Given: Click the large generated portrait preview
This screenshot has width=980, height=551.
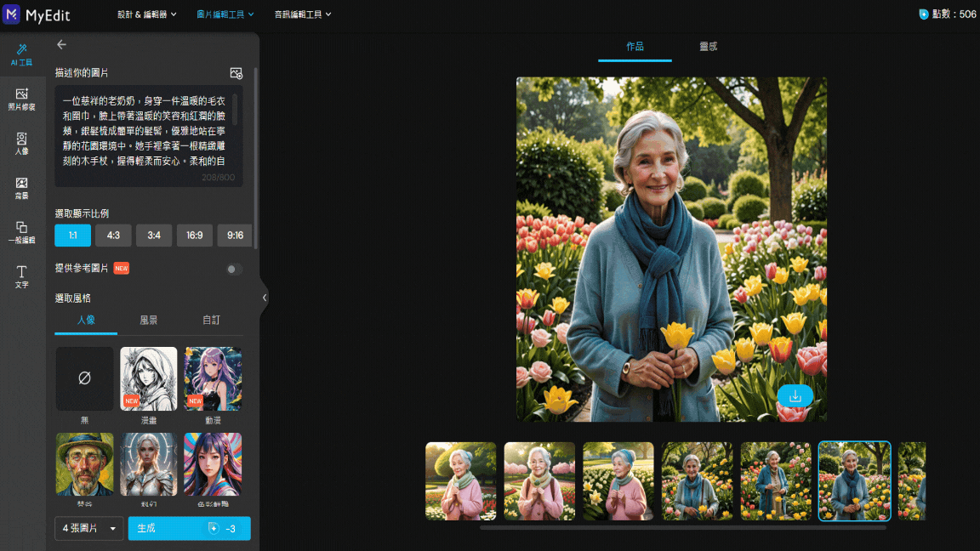Looking at the screenshot, I should tap(671, 249).
